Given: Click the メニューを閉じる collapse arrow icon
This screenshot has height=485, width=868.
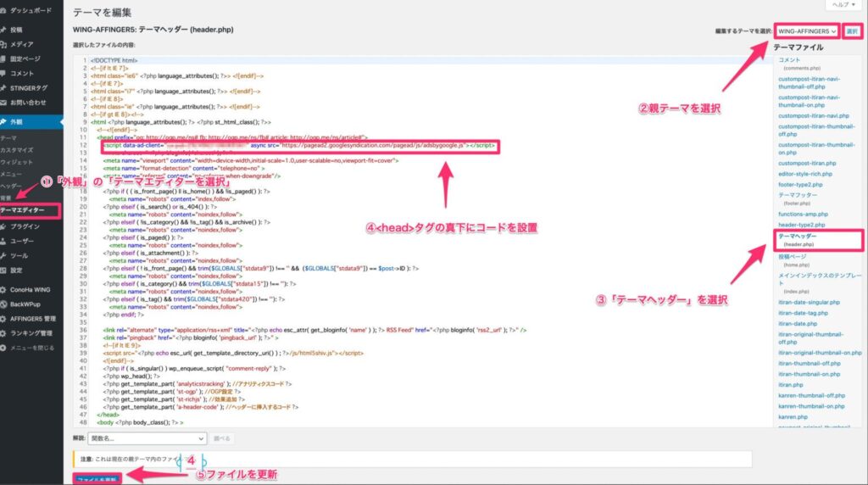Looking at the screenshot, I should 3,348.
